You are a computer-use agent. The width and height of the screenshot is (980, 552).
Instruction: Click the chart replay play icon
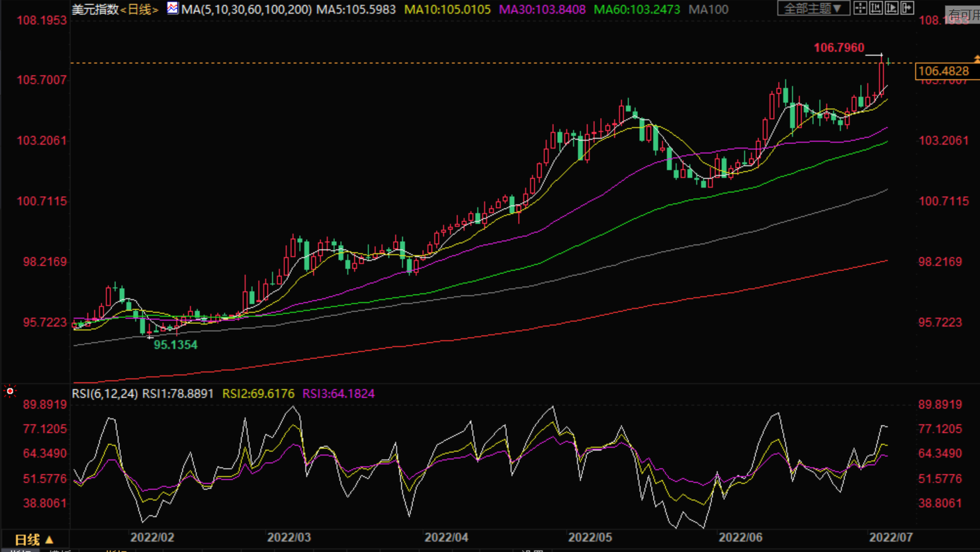(891, 8)
